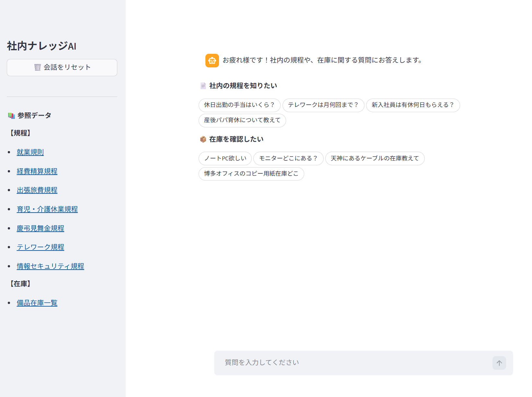Select suggestion 休日出勤の手当はいくら？
The image size is (532, 397).
(x=239, y=105)
